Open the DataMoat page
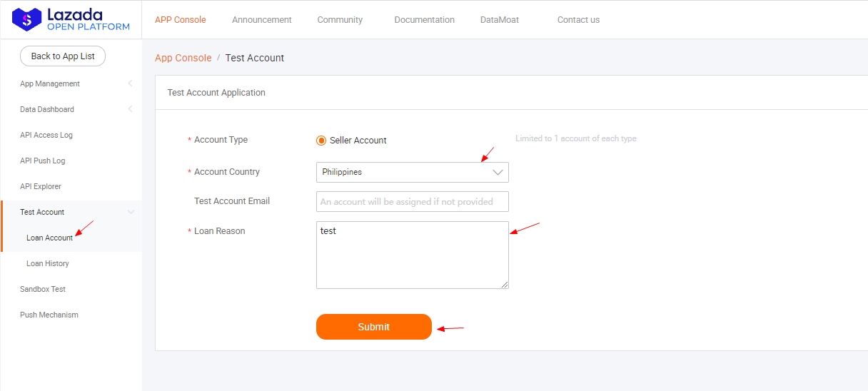 pyautogui.click(x=499, y=20)
